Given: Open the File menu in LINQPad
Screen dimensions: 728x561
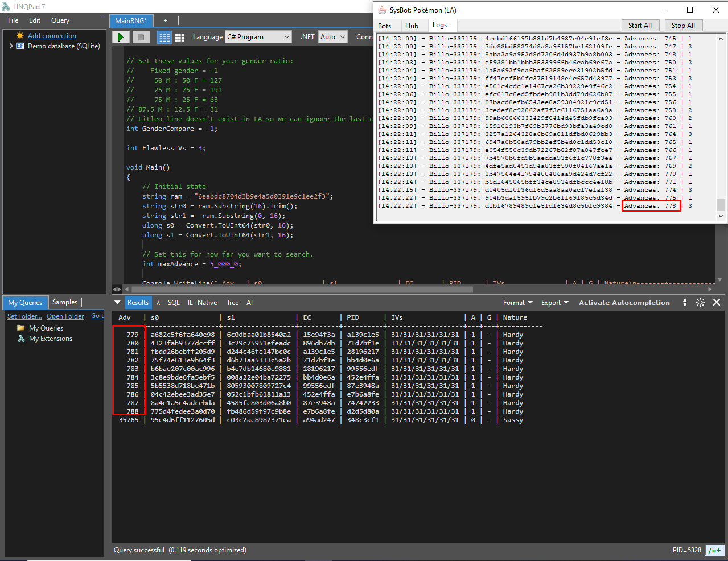Looking at the screenshot, I should click(13, 20).
